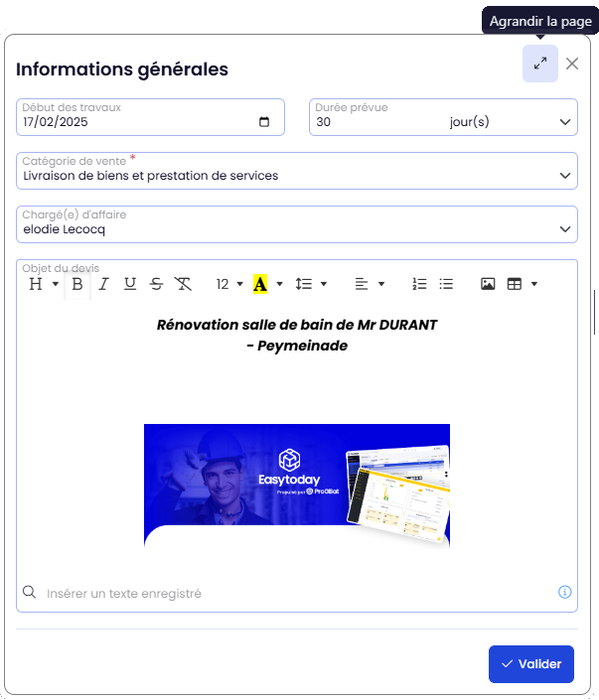Toggle underline text formatting

pyautogui.click(x=130, y=284)
